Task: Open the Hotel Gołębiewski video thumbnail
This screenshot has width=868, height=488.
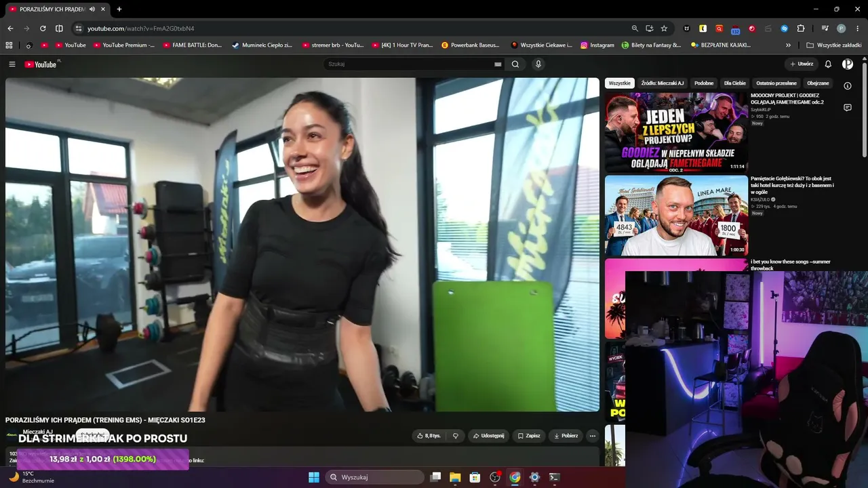Action: 676,216
